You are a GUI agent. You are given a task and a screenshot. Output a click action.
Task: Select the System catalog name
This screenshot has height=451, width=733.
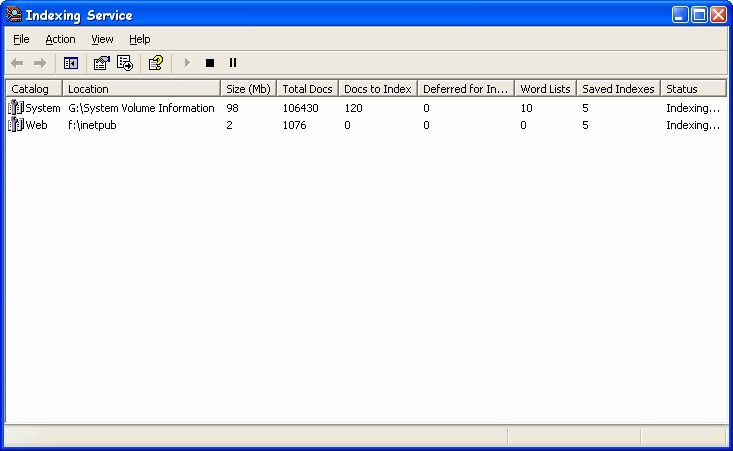(43, 108)
